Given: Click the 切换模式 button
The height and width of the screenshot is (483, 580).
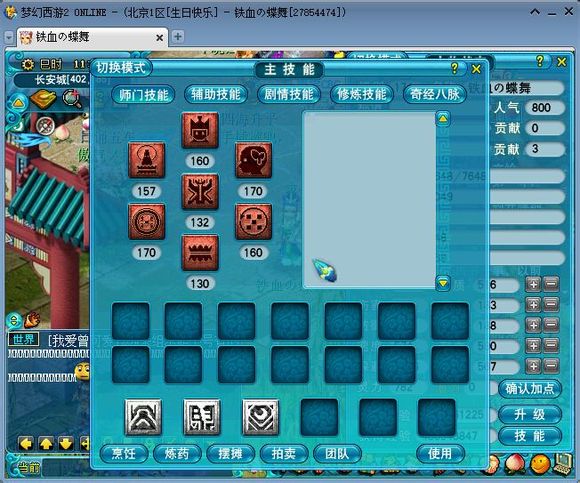Looking at the screenshot, I should pos(121,68).
